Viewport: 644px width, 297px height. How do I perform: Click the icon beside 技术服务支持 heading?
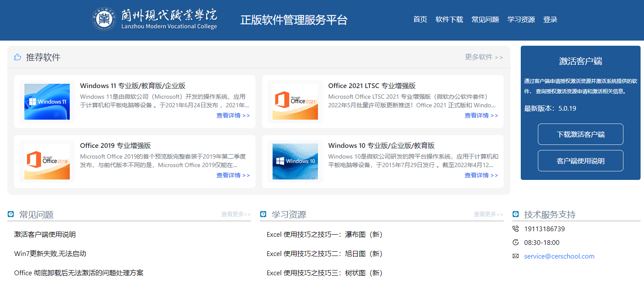[x=516, y=214]
